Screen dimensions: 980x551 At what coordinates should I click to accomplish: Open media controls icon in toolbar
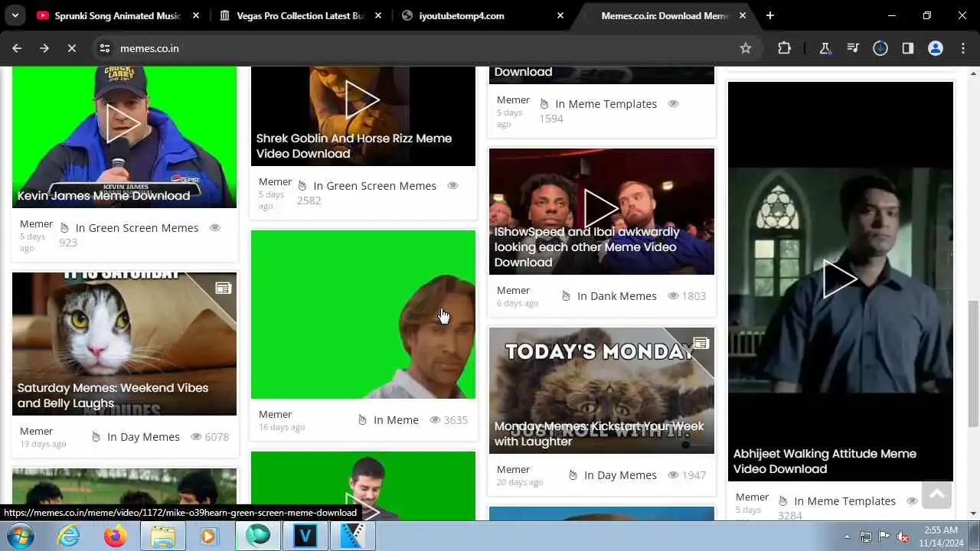(853, 48)
